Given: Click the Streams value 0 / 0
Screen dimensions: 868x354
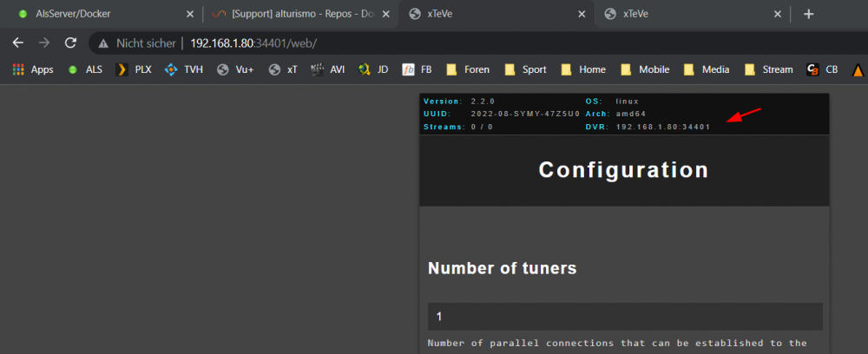Looking at the screenshot, I should click(481, 128).
